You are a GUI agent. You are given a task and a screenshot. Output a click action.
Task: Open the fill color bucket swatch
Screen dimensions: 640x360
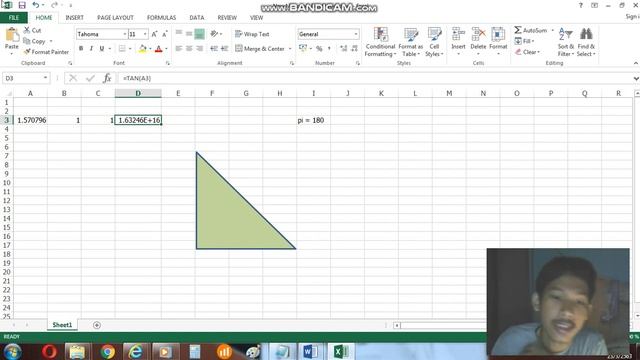pos(142,49)
